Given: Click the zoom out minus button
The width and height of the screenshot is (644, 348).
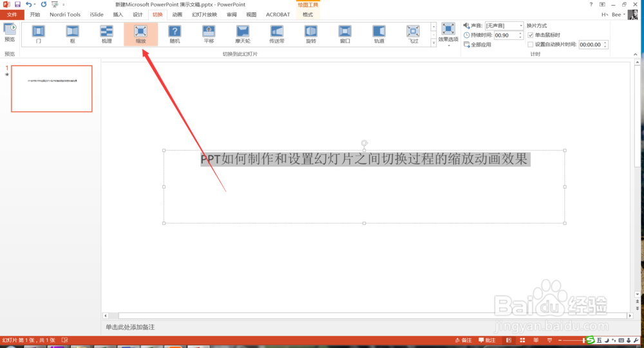Looking at the screenshot, I should [560, 340].
